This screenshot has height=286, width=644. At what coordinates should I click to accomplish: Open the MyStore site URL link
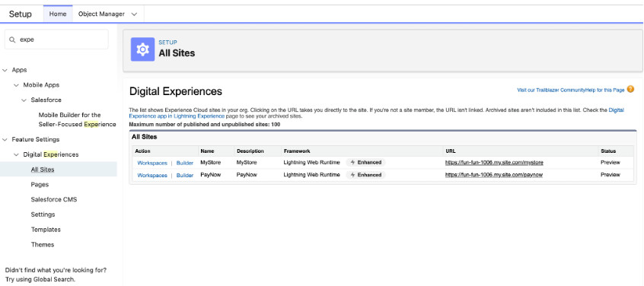[x=494, y=163]
